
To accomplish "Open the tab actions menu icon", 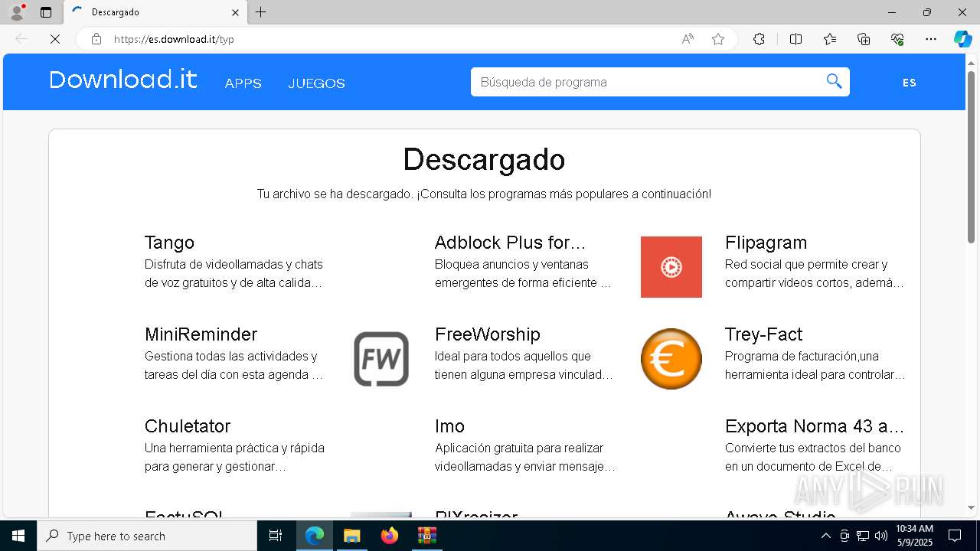I will coord(46,12).
